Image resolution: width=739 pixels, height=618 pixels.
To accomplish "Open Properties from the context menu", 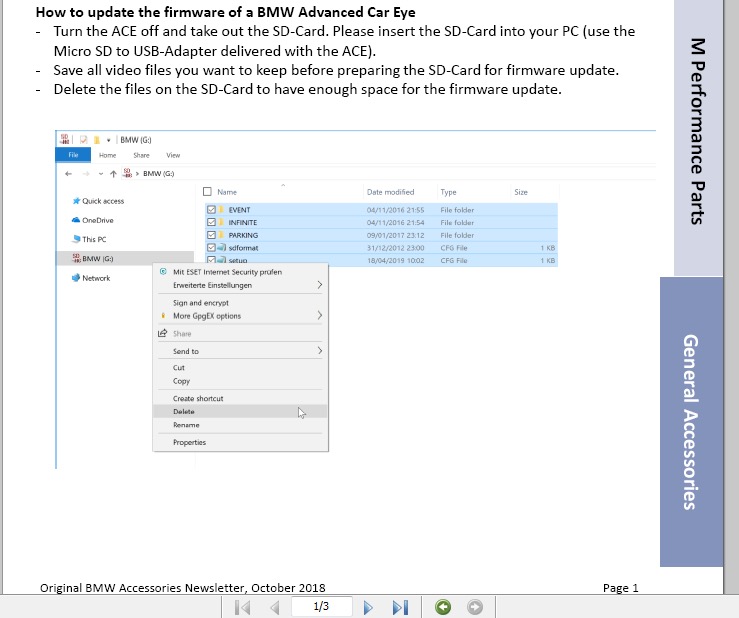I will (x=240, y=442).
